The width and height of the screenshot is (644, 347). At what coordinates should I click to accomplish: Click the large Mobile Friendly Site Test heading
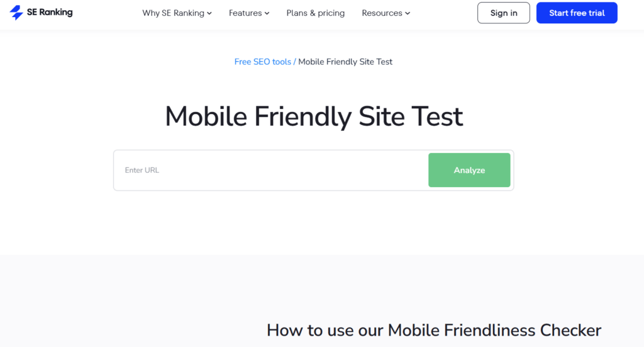click(x=314, y=117)
